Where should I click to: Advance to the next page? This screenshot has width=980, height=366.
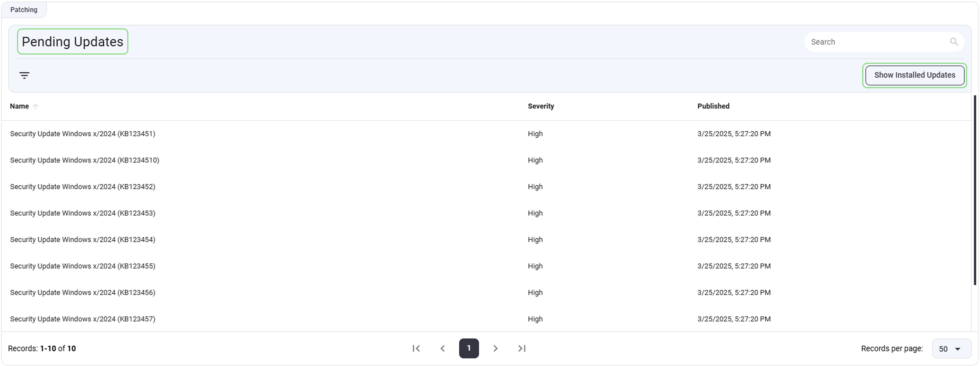point(495,348)
